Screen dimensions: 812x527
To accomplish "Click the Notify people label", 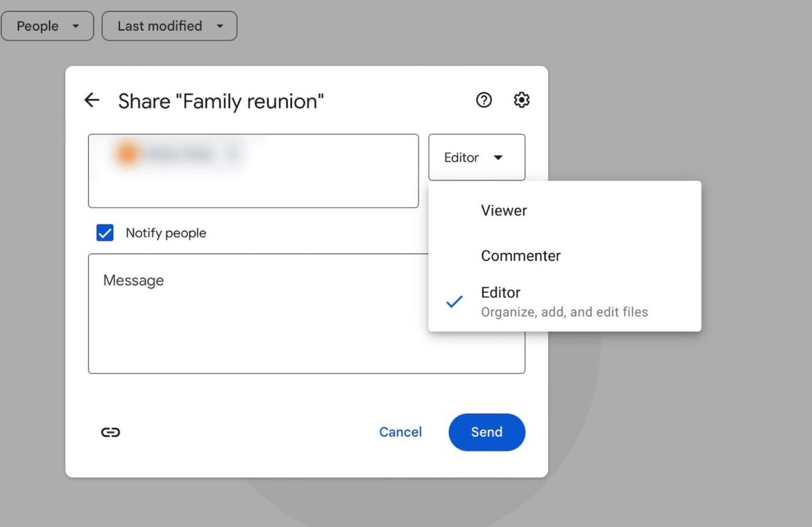I will (166, 233).
